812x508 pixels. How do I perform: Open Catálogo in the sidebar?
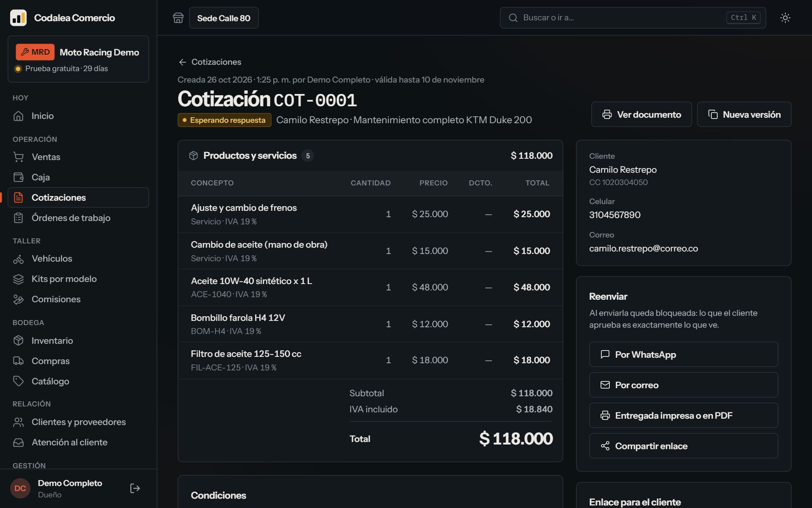(x=78, y=381)
